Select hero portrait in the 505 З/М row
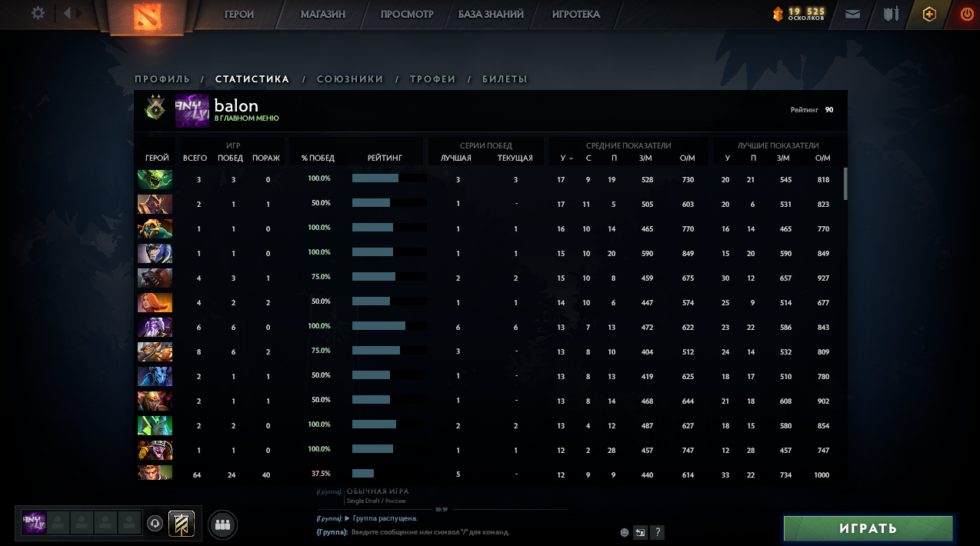The image size is (980, 546). click(155, 204)
